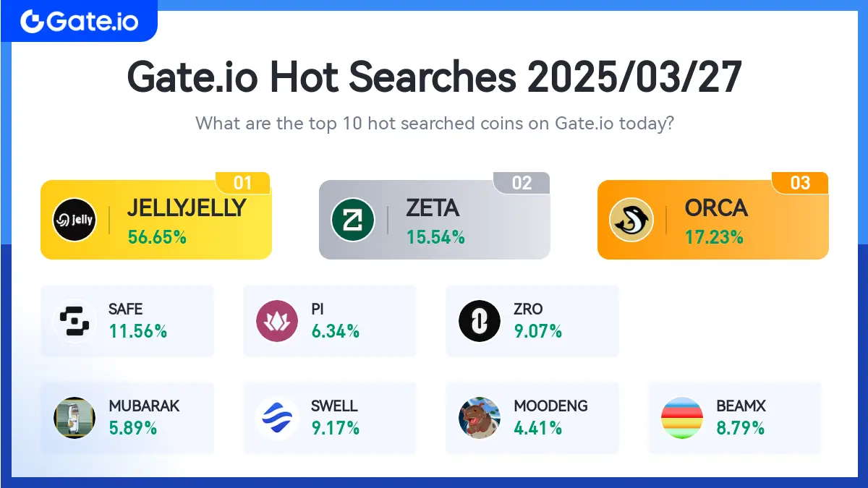Click the BEAMX 8.79% percentage

741,428
